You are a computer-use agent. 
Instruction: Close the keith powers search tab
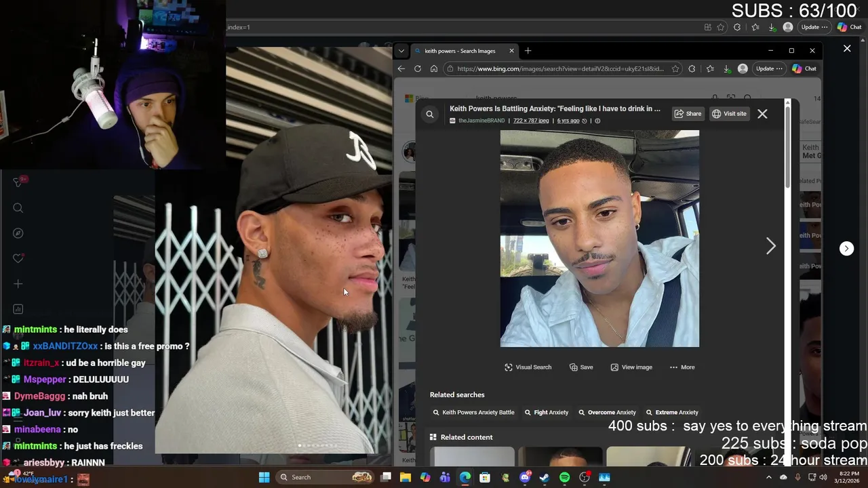[511, 51]
